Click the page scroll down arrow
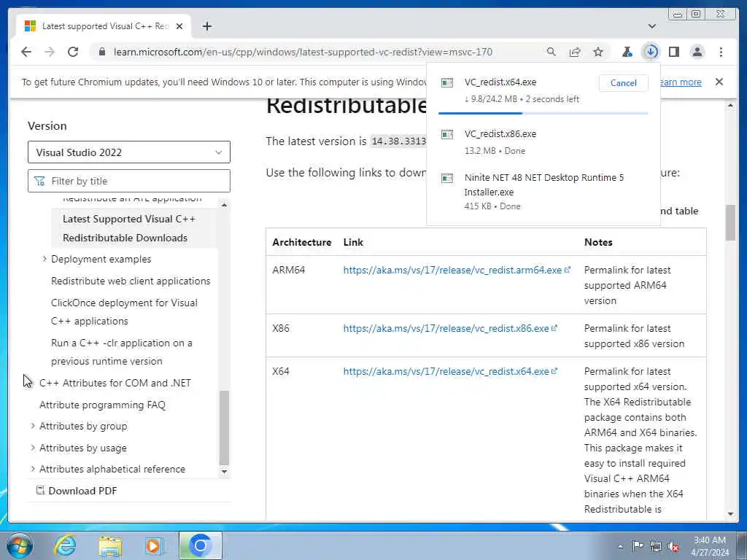This screenshot has height=560, width=747. [x=731, y=514]
